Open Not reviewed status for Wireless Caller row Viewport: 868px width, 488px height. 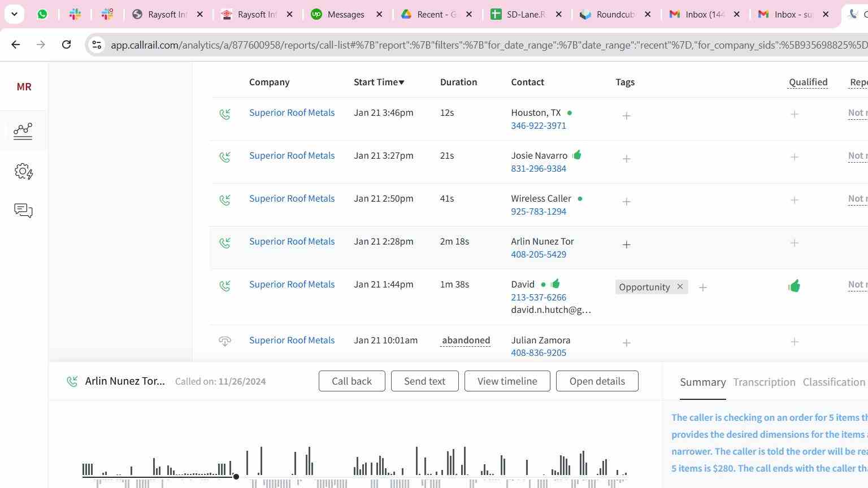click(x=858, y=199)
